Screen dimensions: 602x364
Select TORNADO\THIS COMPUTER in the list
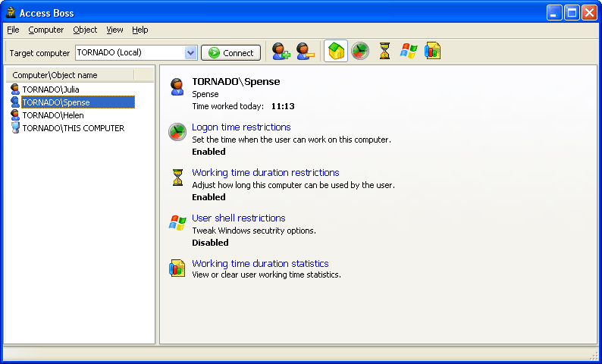tap(74, 128)
